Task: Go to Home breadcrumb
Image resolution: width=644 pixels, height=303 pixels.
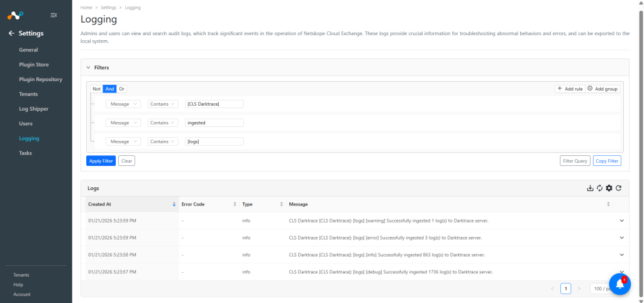Action: (x=86, y=8)
